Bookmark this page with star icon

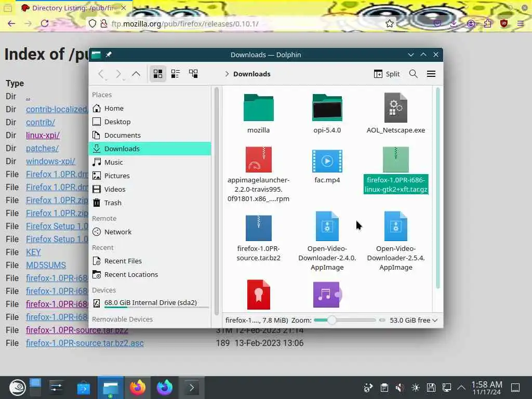pyautogui.click(x=390, y=23)
